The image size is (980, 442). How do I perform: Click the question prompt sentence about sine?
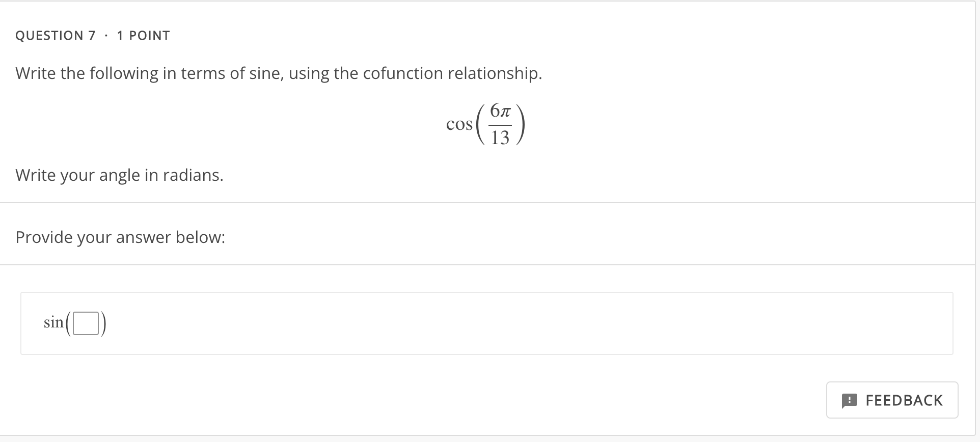point(278,73)
